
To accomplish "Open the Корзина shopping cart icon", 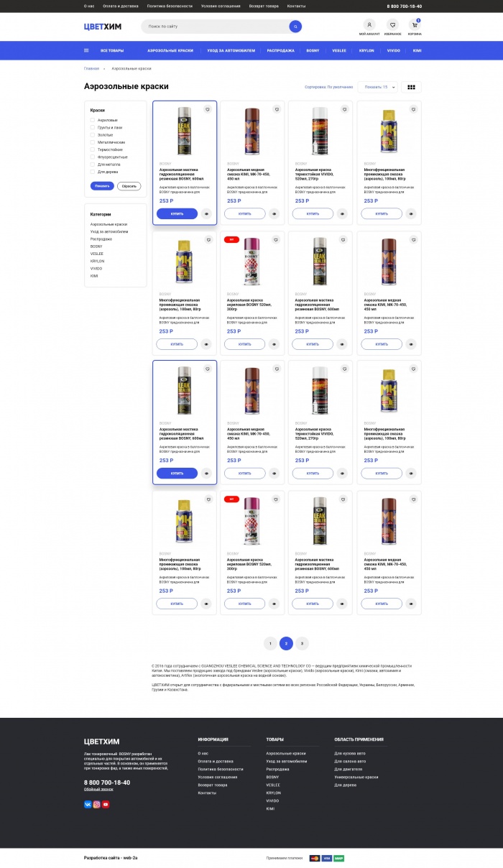I will pyautogui.click(x=415, y=24).
